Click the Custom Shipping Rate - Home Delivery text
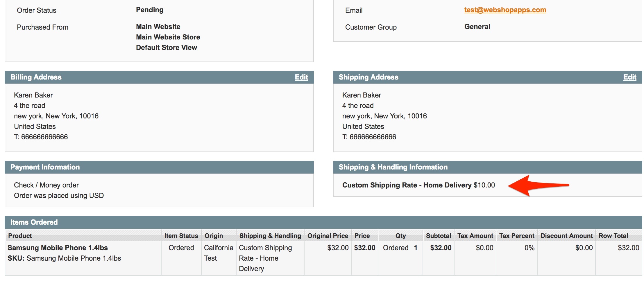The image size is (644, 285). [x=407, y=185]
